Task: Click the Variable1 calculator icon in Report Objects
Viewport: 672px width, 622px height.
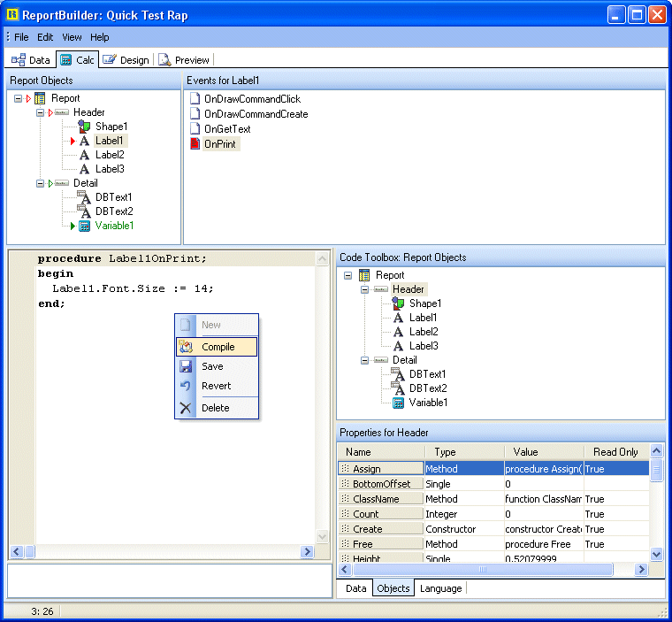Action: point(84,226)
